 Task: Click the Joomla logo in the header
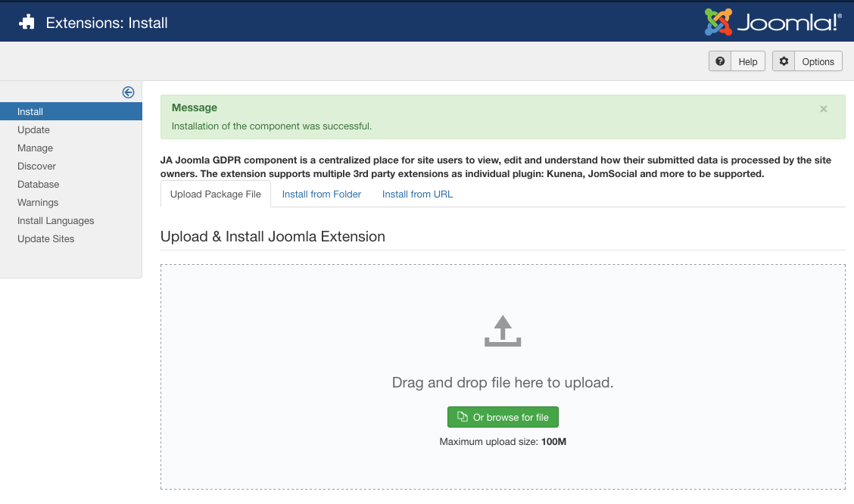click(x=773, y=23)
